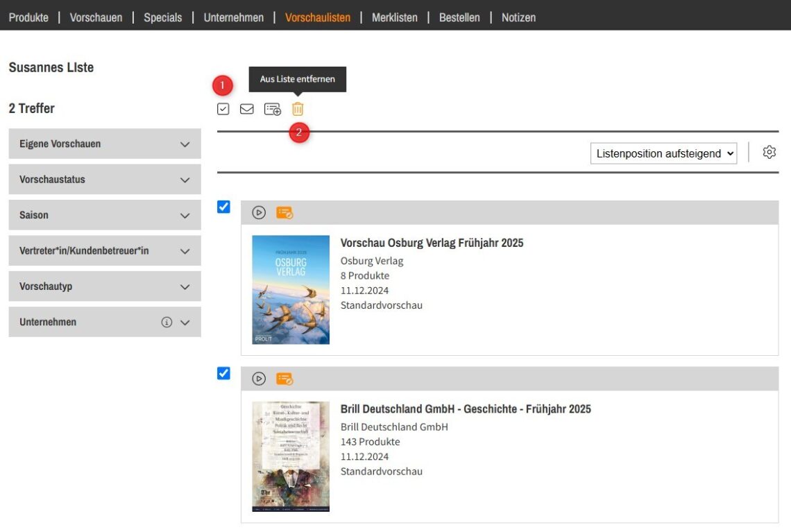
Task: Open the Vorschau Osburg Verlag Frühjahr 2025 title
Action: coord(432,243)
